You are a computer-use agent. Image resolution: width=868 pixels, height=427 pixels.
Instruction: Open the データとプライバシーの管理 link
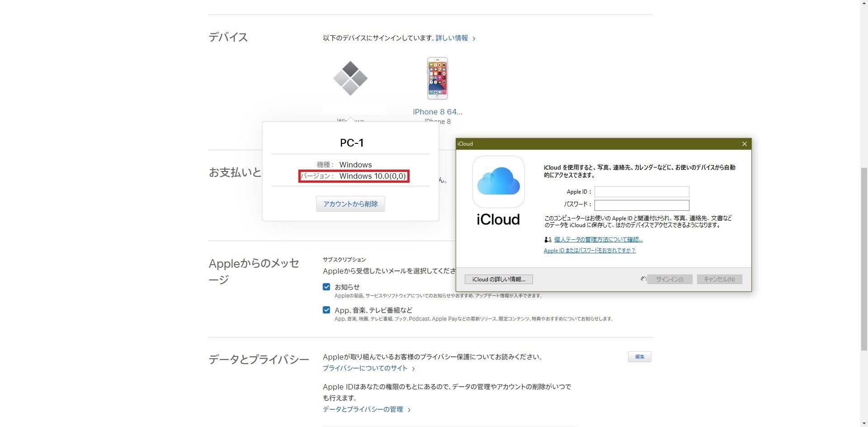[363, 409]
